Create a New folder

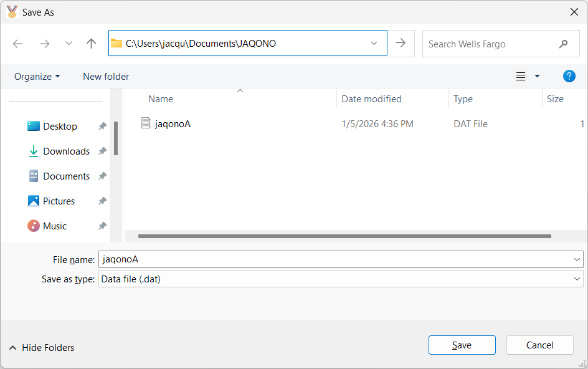coord(106,77)
